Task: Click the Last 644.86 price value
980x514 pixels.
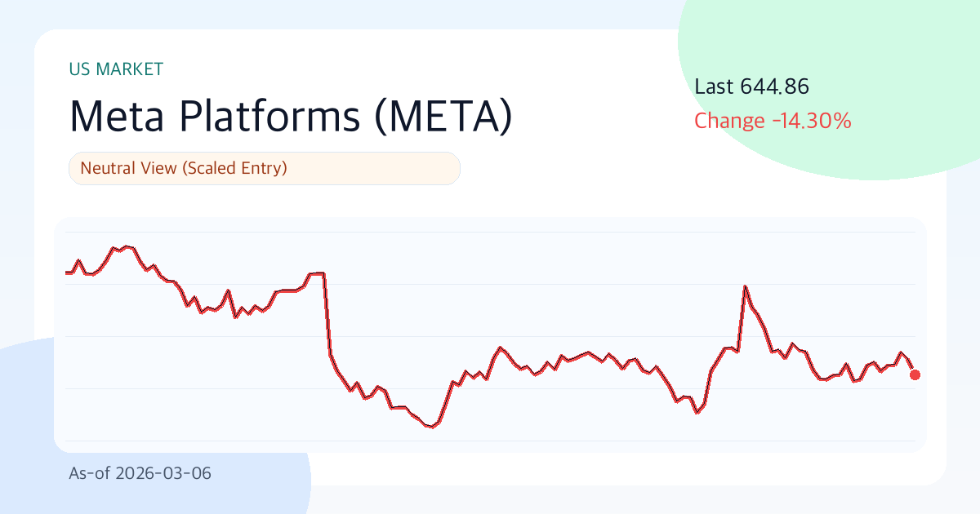Action: click(x=751, y=86)
